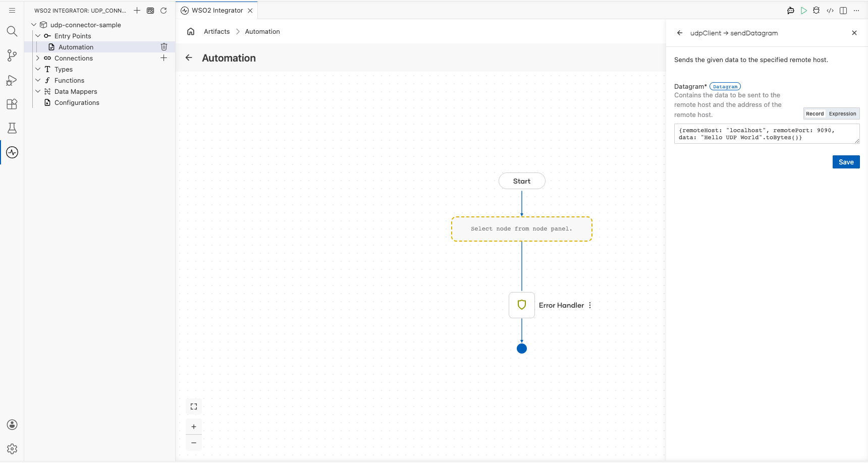
Task: Zoom out on the diagram canvas
Action: coord(194,443)
